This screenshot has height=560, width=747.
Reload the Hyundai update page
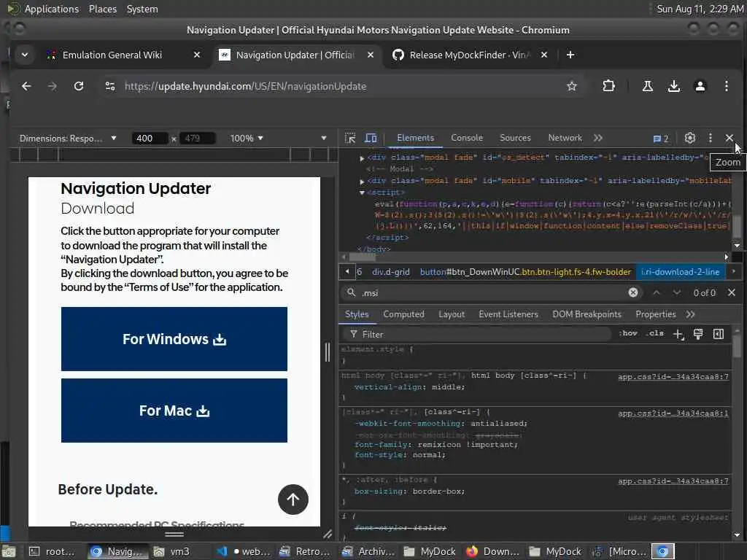coord(79,86)
